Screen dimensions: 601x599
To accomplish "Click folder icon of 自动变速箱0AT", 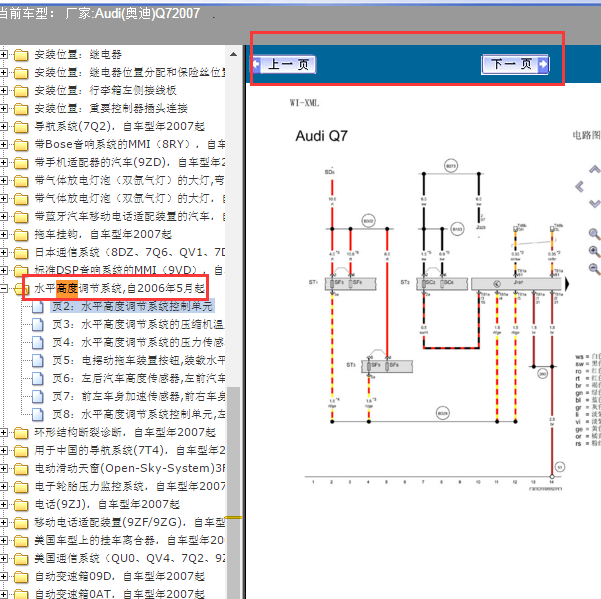I will click(21, 594).
